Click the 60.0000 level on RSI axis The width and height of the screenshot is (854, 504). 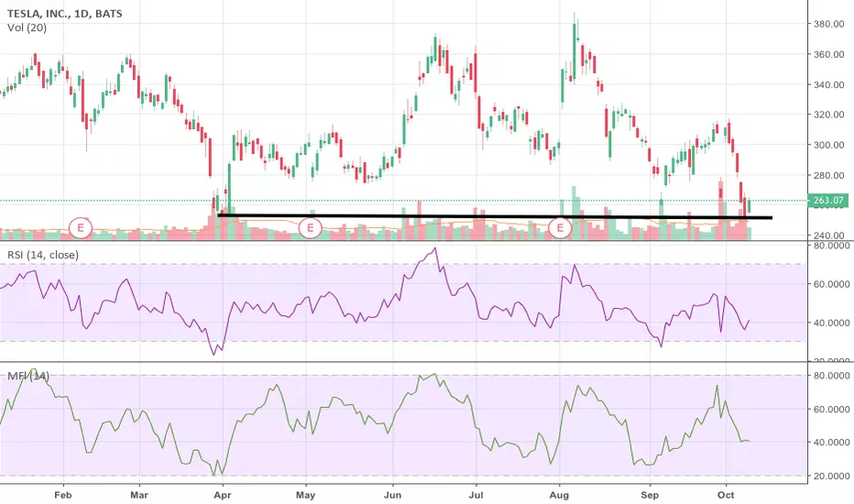point(832,284)
